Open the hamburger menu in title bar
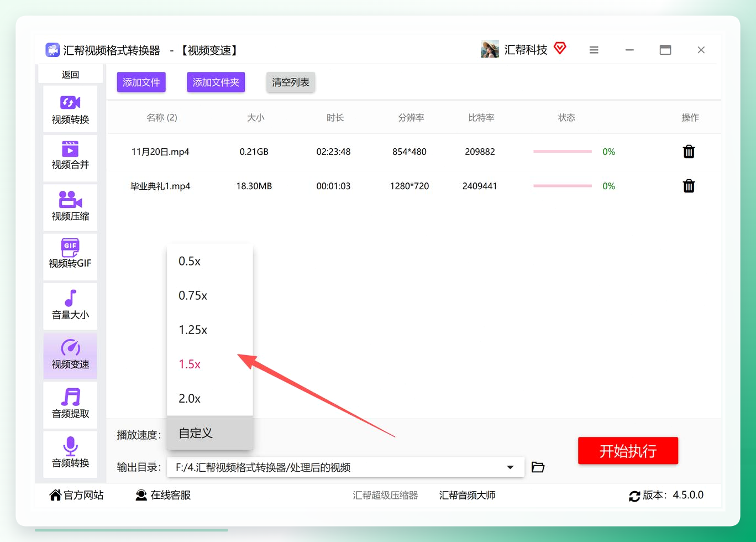Screen dimensions: 756x542 pyautogui.click(x=594, y=50)
